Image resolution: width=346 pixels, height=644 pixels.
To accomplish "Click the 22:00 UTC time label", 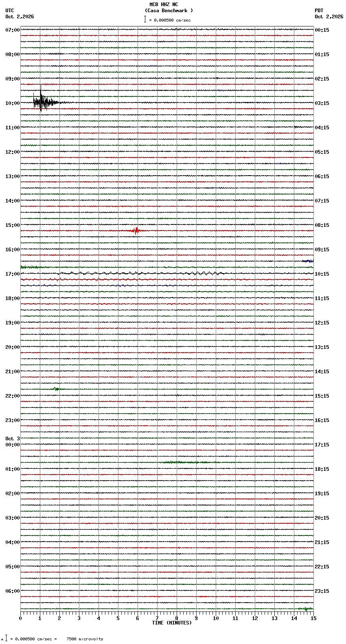I will click(x=13, y=396).
